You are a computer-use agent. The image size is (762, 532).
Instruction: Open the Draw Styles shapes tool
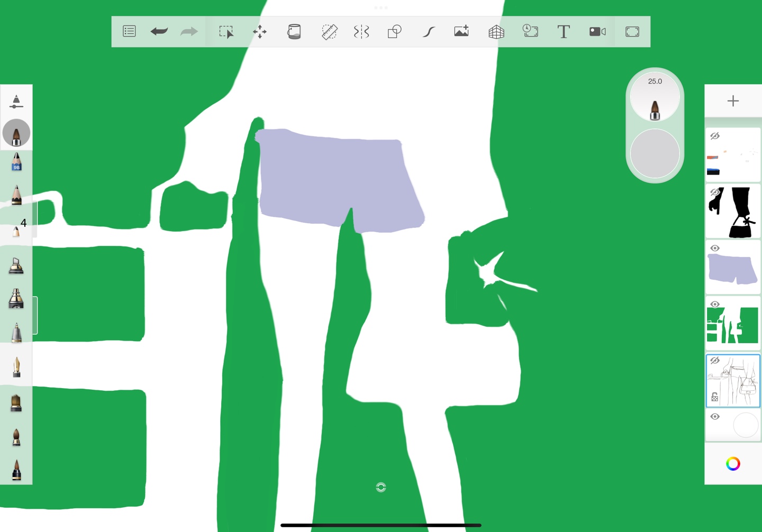[x=395, y=32]
